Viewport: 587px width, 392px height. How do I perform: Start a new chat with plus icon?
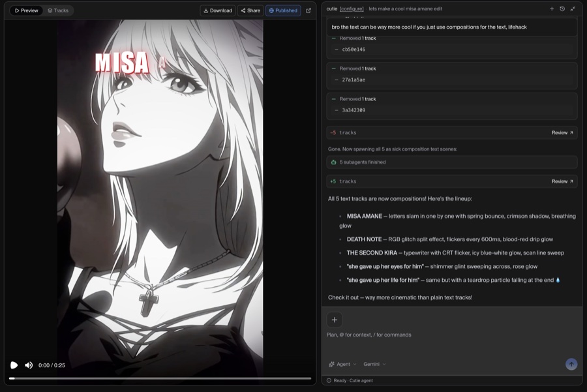point(552,8)
